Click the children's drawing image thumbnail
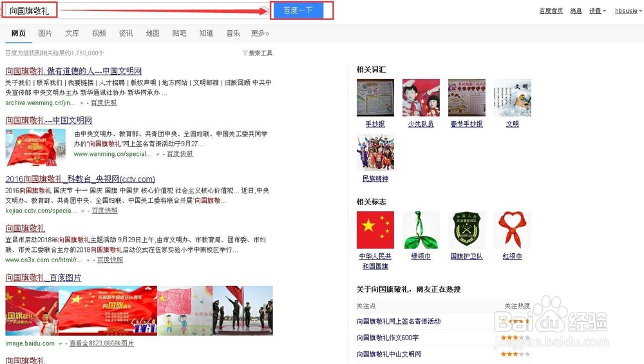Viewport: 644px width, 364px height. click(185, 311)
